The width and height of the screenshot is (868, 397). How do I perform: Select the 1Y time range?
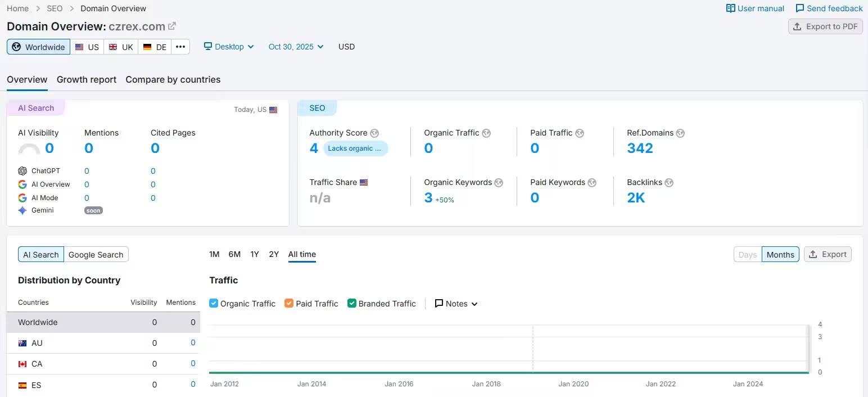click(255, 254)
